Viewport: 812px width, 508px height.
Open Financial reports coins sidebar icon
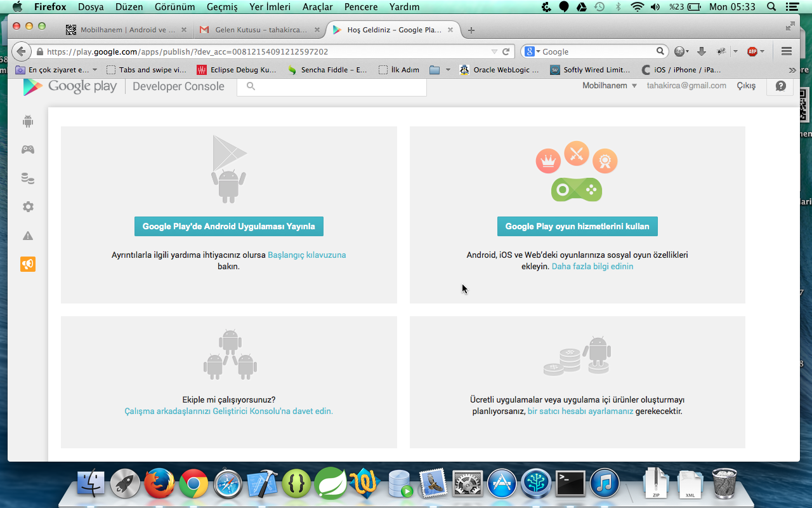tap(28, 178)
